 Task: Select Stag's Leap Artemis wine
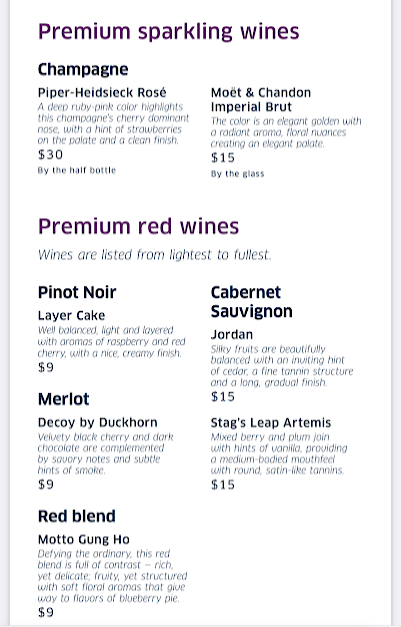[271, 423]
